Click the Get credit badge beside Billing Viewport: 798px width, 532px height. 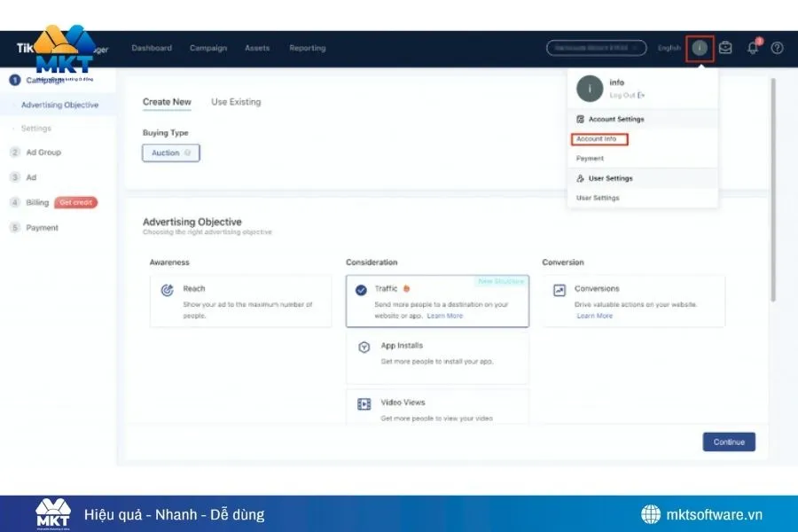[76, 203]
